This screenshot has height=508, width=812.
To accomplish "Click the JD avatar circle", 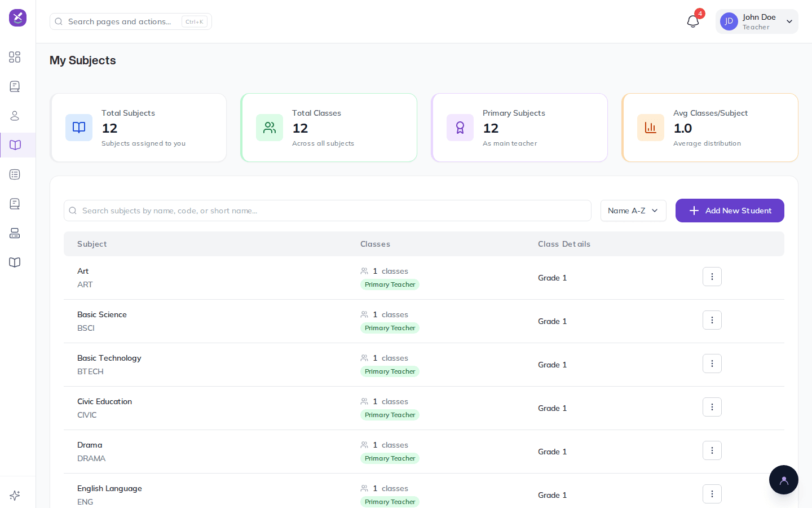I will (x=729, y=21).
